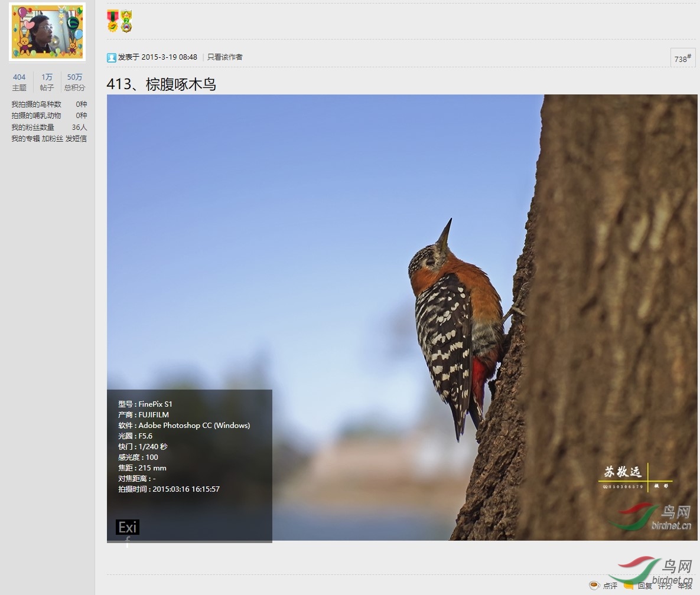The width and height of the screenshot is (700, 595).
Task: Click 举报 report link
Action: [x=685, y=586]
